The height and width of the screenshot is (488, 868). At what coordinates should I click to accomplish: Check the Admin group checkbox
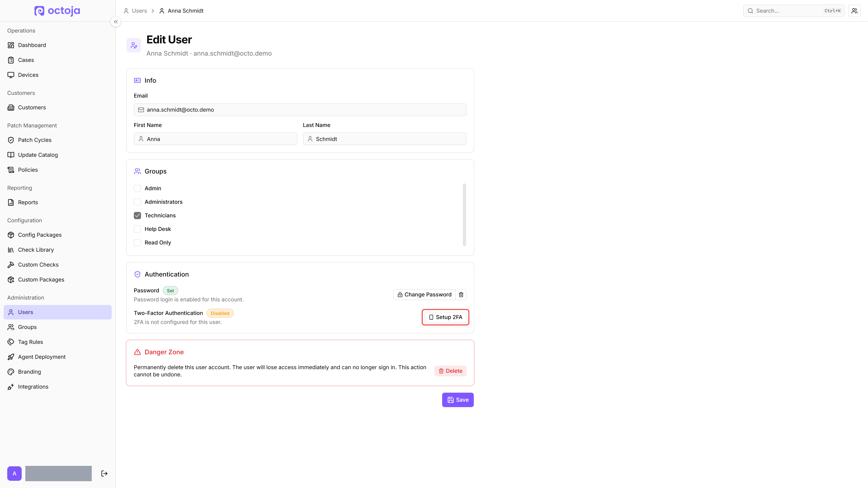(137, 188)
